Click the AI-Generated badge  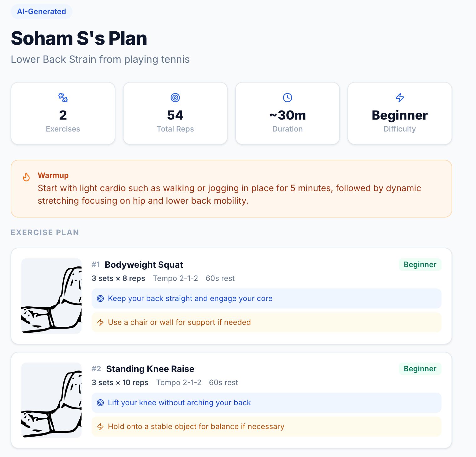point(41,12)
